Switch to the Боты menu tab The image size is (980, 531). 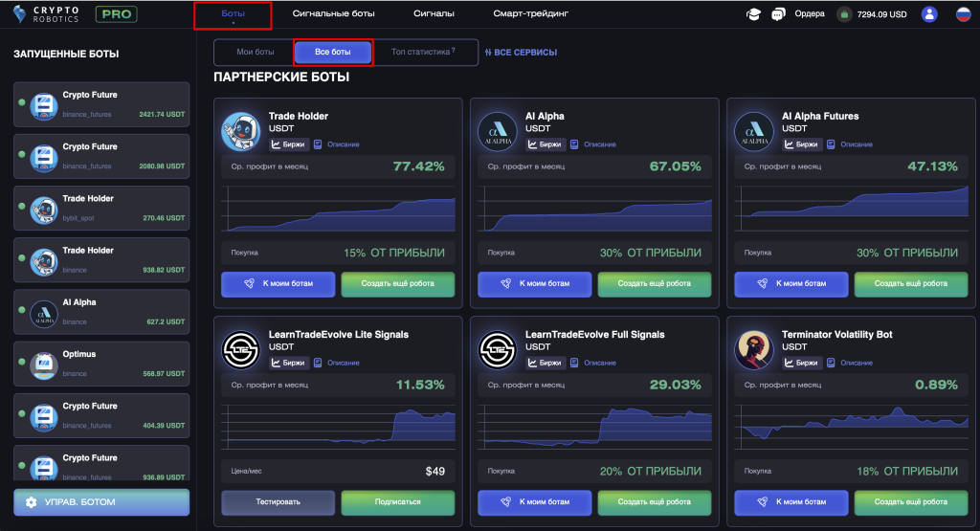tap(234, 13)
